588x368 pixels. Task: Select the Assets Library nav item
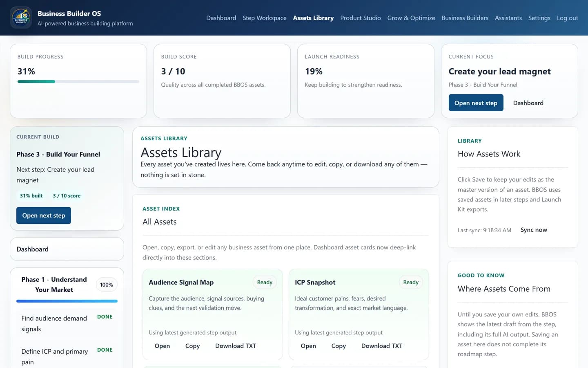pyautogui.click(x=313, y=18)
